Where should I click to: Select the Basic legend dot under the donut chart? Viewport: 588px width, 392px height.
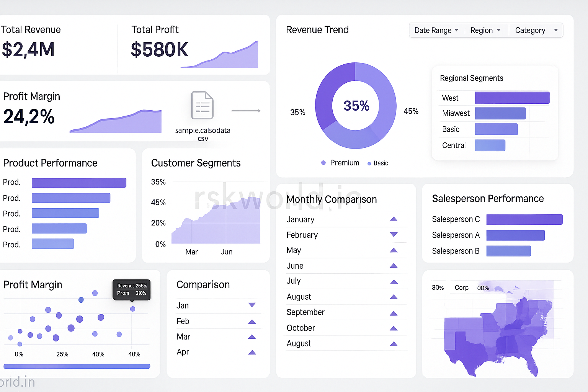pos(370,163)
